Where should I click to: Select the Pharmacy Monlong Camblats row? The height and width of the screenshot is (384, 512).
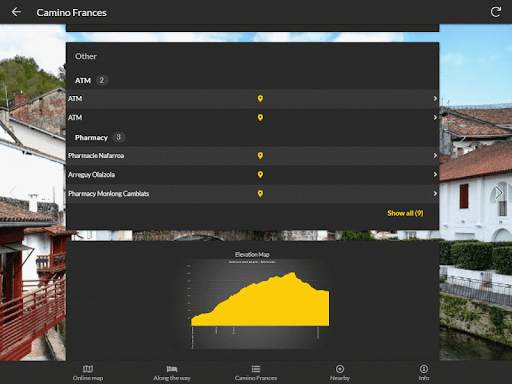[x=252, y=194]
